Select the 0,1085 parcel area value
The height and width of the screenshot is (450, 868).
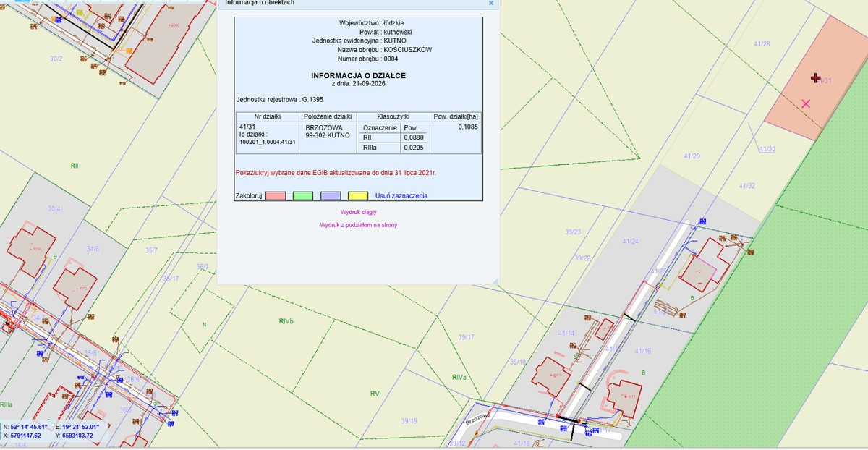pyautogui.click(x=468, y=127)
